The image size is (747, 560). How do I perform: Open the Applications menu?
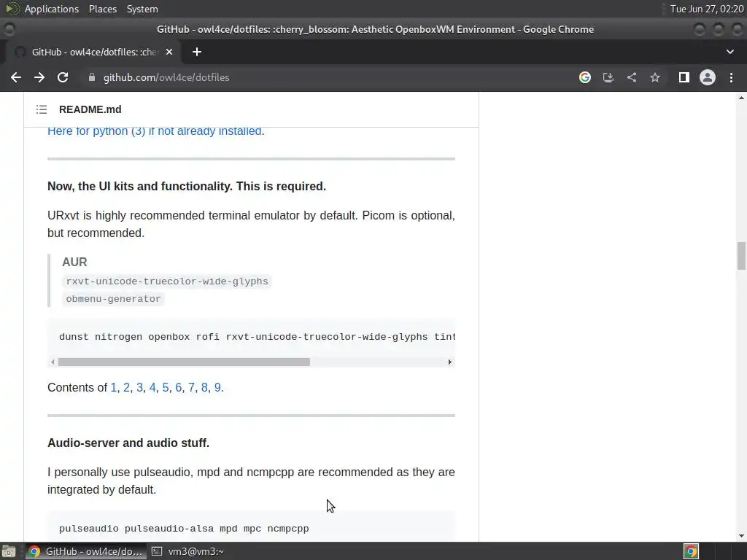(x=52, y=9)
